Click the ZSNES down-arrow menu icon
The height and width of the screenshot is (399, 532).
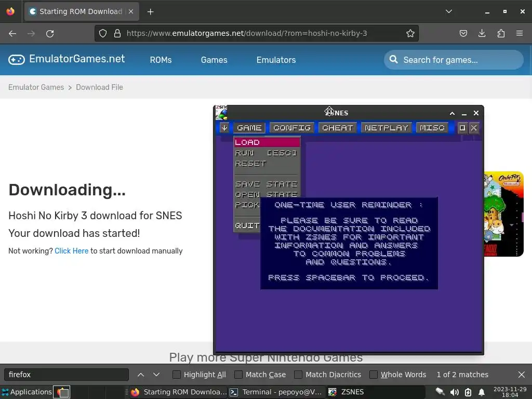pyautogui.click(x=224, y=128)
